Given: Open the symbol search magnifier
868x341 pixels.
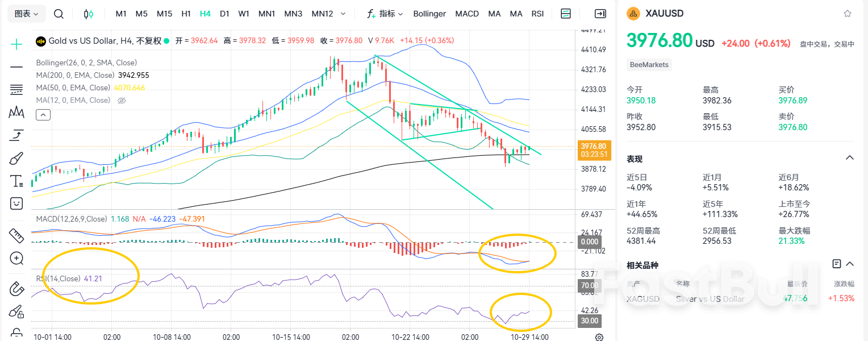Looking at the screenshot, I should [x=59, y=14].
